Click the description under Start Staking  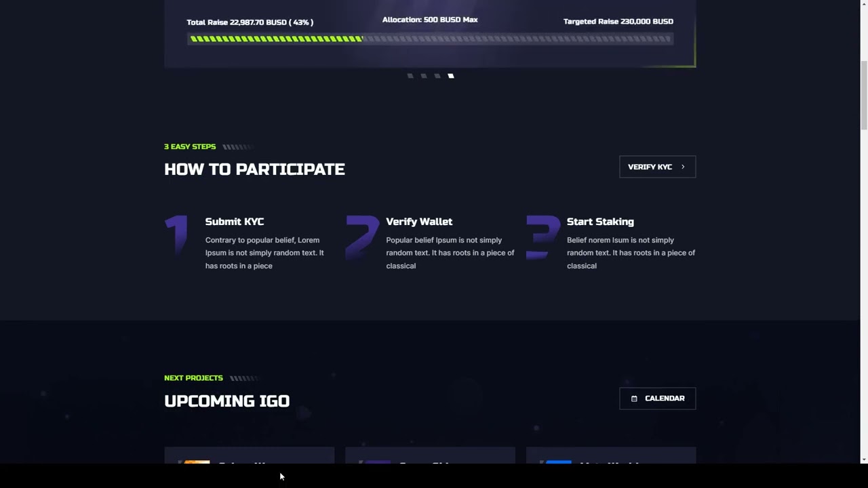point(631,253)
